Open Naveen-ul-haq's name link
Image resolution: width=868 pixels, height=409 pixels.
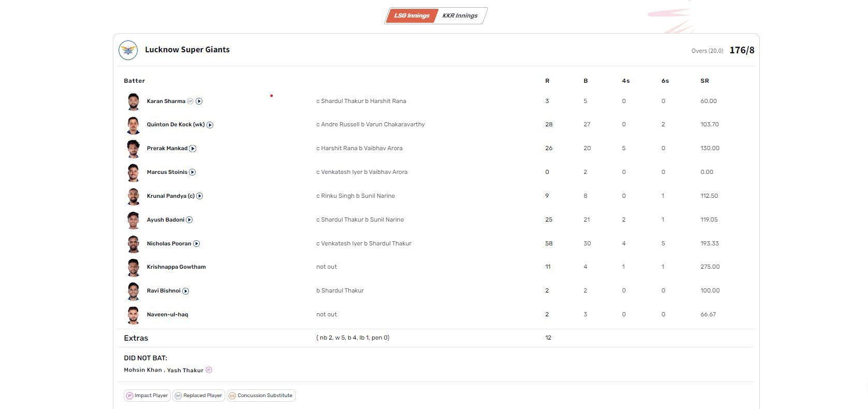[168, 315]
